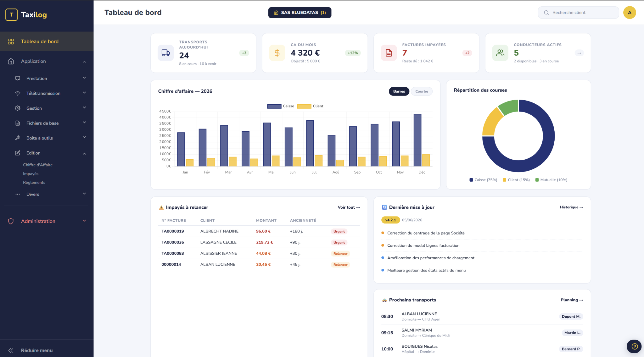Click the invoice icon in Factures impayées card
Image resolution: width=644 pixels, height=357 pixels.
389,53
